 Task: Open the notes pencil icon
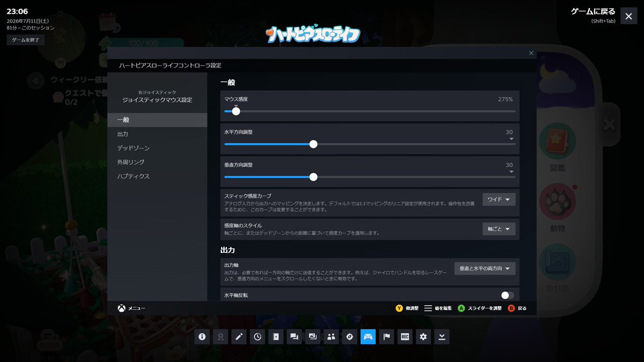pyautogui.click(x=239, y=337)
